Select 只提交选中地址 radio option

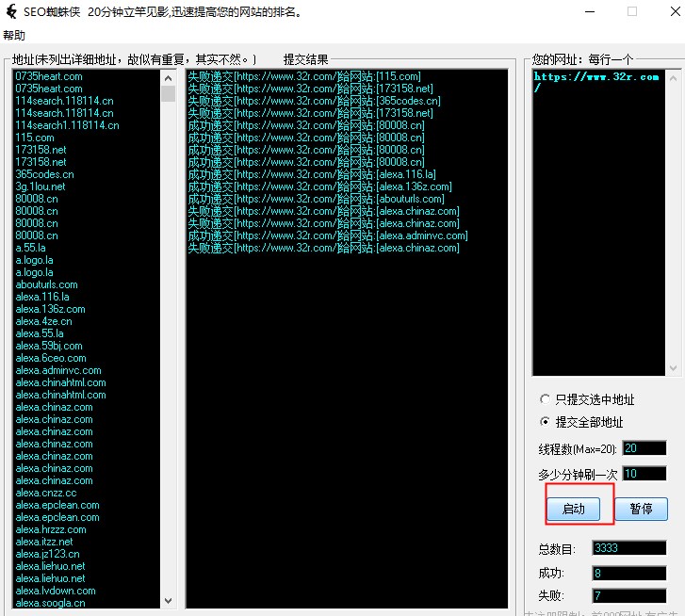587,399
